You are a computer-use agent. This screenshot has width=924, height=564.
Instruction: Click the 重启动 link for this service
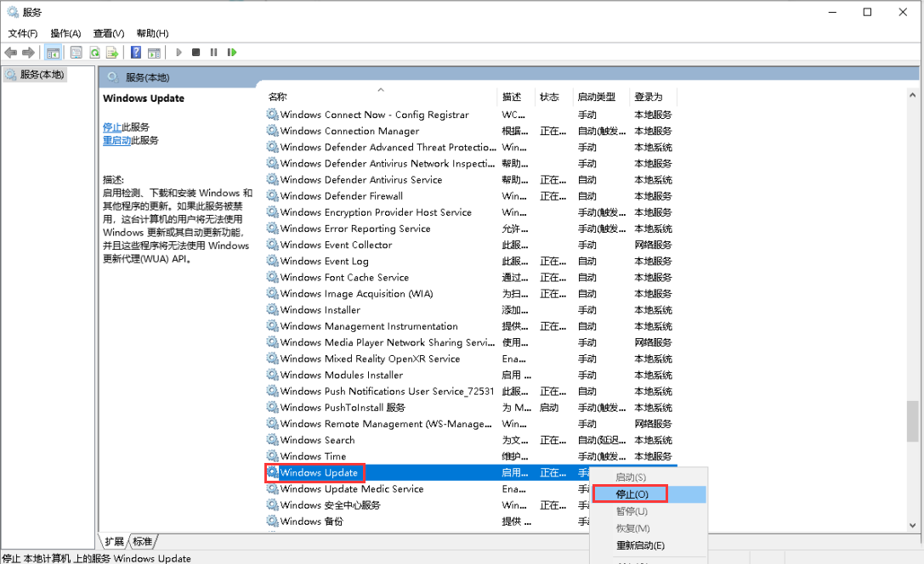(x=116, y=140)
